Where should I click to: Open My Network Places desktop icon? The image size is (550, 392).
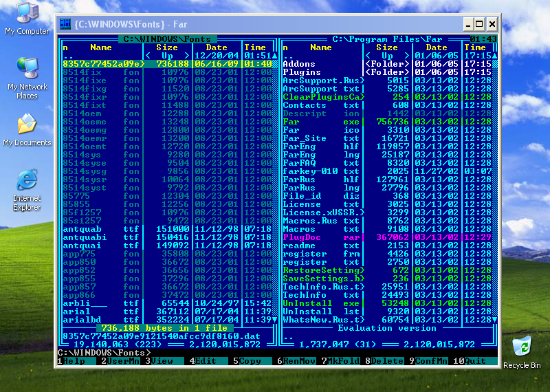click(x=27, y=78)
